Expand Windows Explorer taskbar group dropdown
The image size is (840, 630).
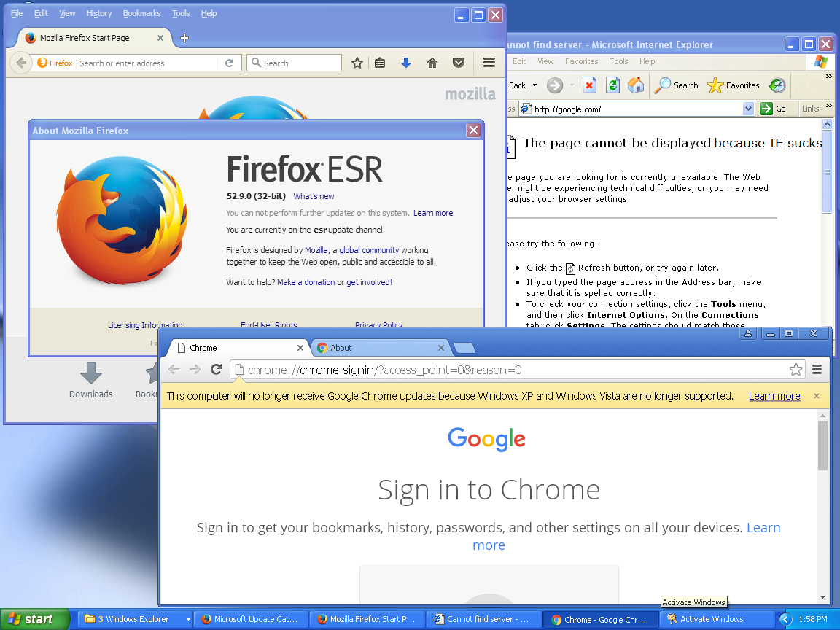(188, 619)
